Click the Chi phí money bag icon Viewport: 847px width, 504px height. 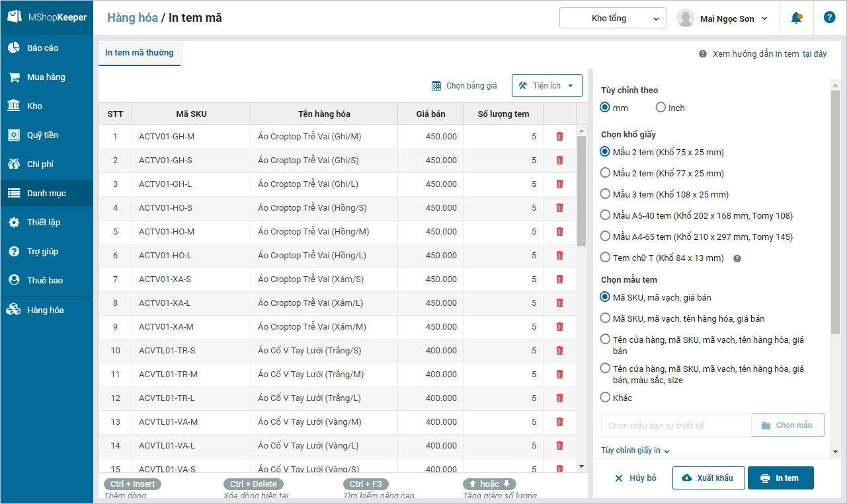click(x=14, y=164)
